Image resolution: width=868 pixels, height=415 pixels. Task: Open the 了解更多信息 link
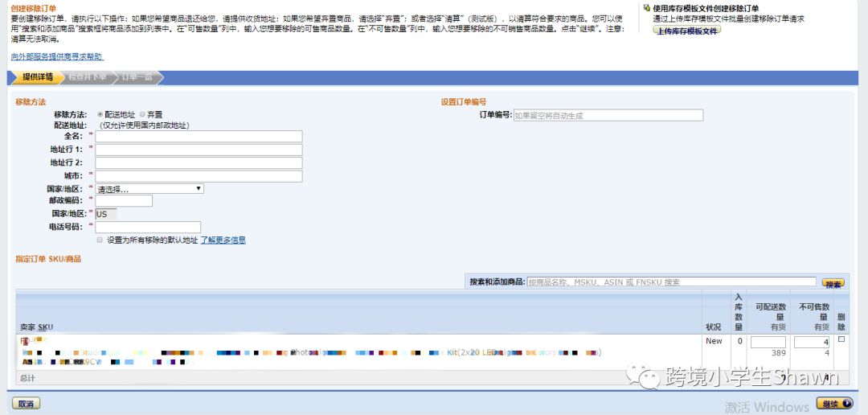pos(223,240)
